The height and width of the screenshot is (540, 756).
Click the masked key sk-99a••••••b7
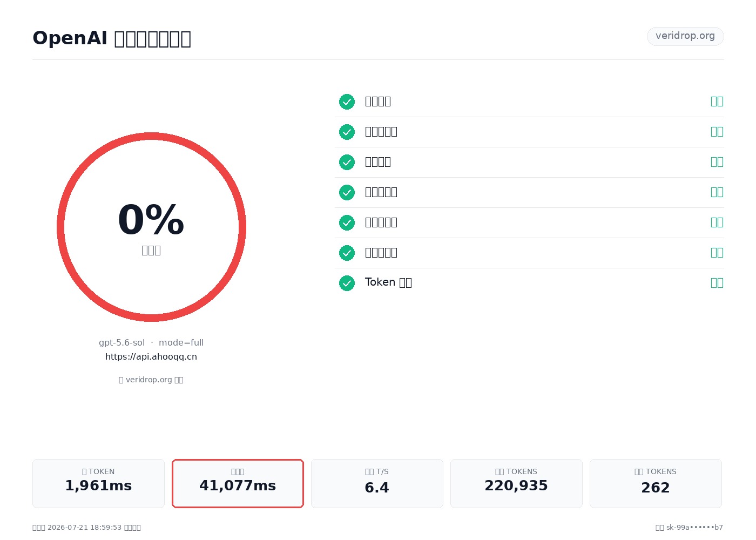click(x=694, y=528)
